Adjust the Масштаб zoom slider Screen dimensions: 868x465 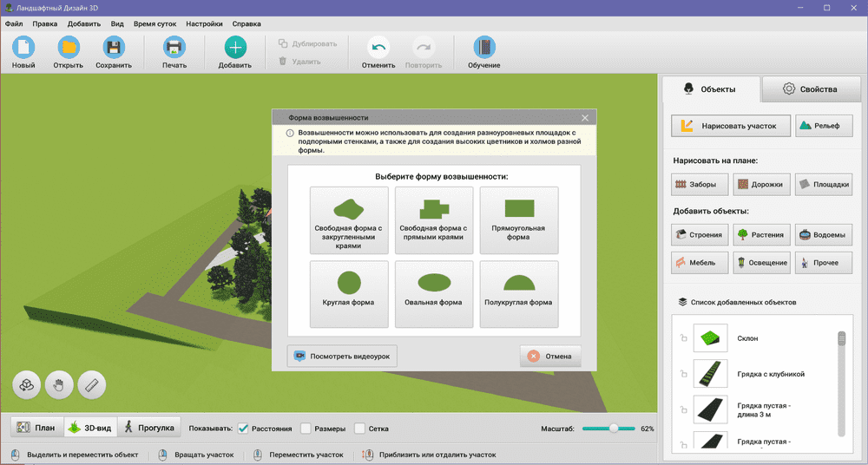pyautogui.click(x=614, y=429)
